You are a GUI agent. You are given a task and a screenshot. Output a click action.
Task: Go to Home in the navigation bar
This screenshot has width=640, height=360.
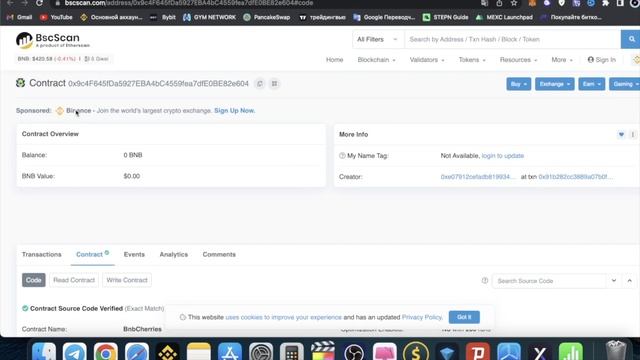tap(334, 60)
